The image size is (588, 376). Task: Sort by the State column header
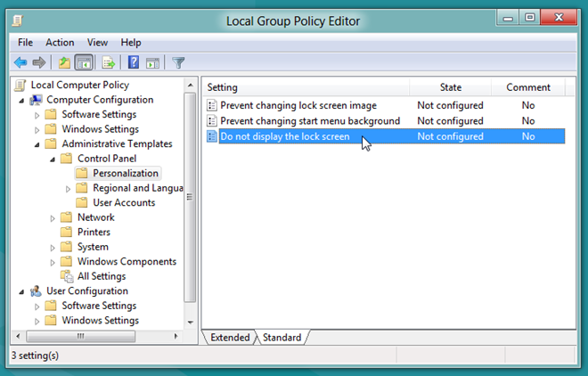(450, 87)
